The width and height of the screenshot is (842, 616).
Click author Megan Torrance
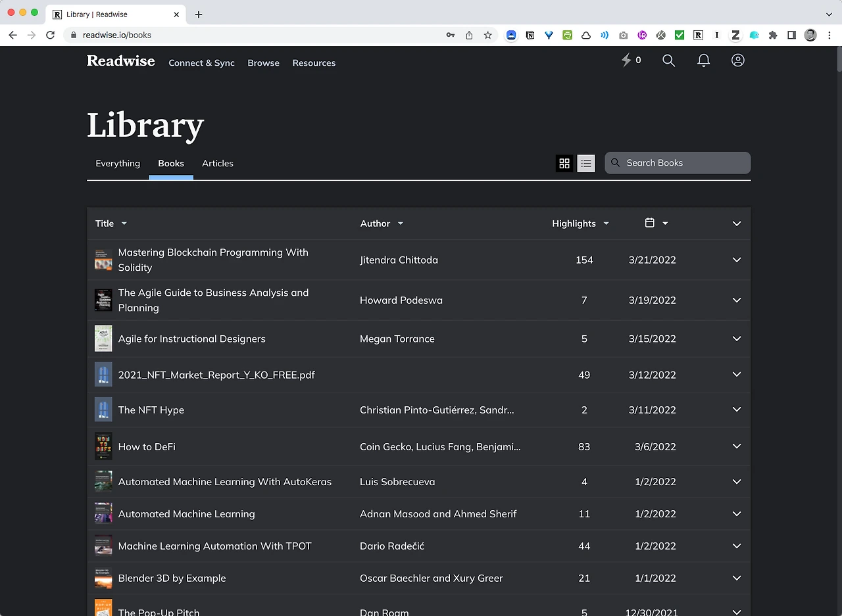coord(397,339)
